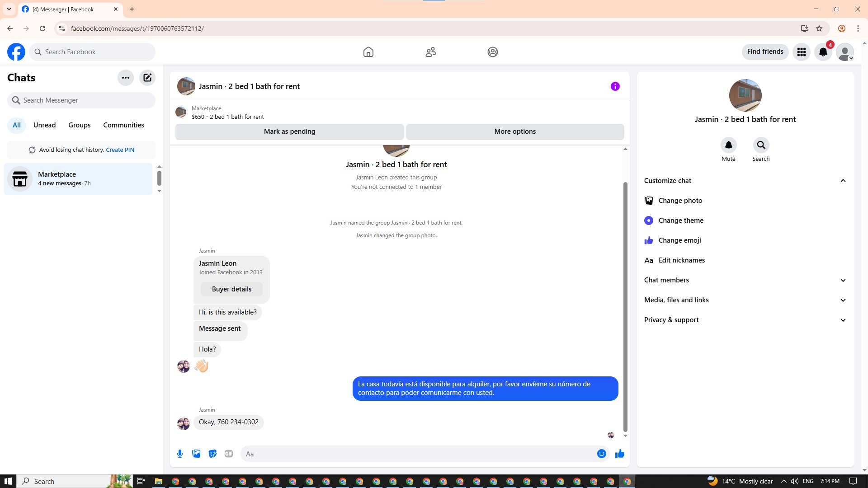Open the Change theme color option

680,221
